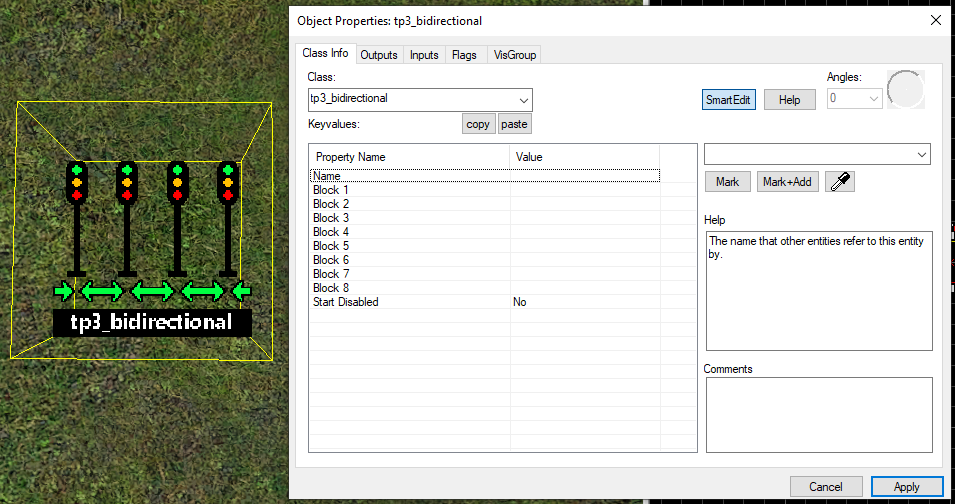Click the paste keyvalues button
This screenshot has height=504, width=955.
click(514, 124)
